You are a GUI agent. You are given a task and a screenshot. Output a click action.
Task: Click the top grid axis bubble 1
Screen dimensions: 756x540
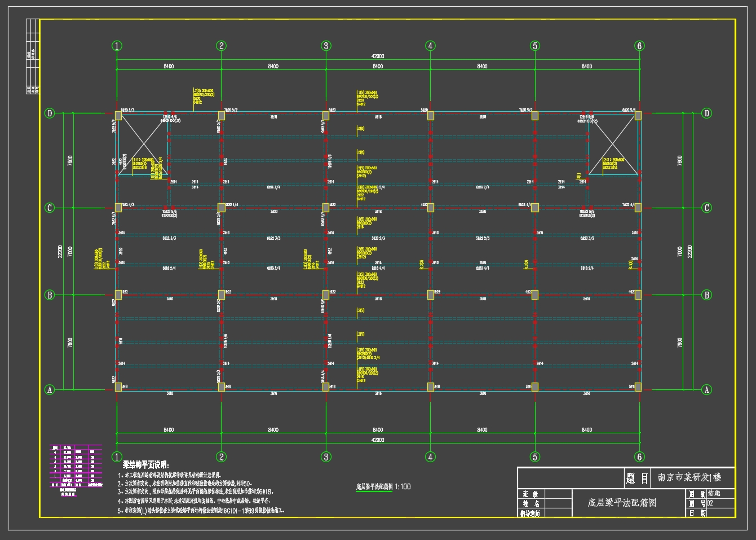[x=117, y=46]
